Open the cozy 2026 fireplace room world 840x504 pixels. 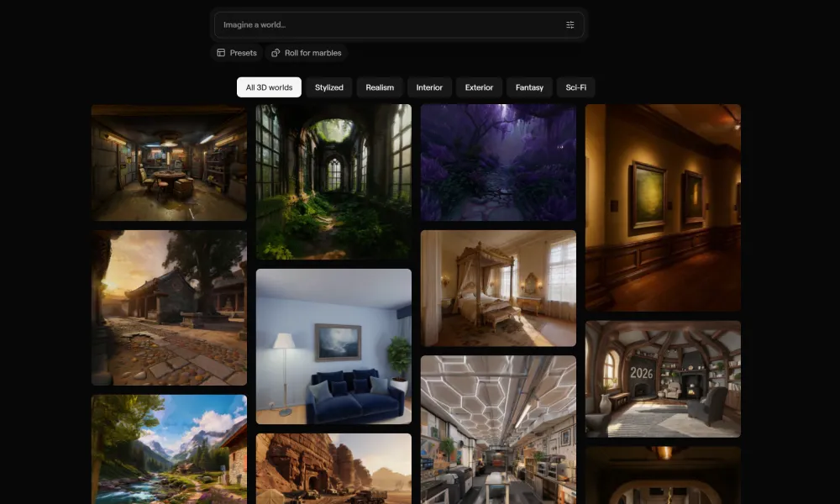[x=663, y=378]
